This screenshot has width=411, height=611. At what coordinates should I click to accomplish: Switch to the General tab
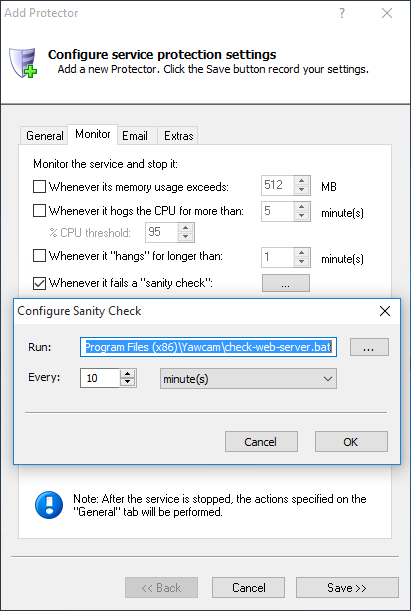(x=44, y=136)
